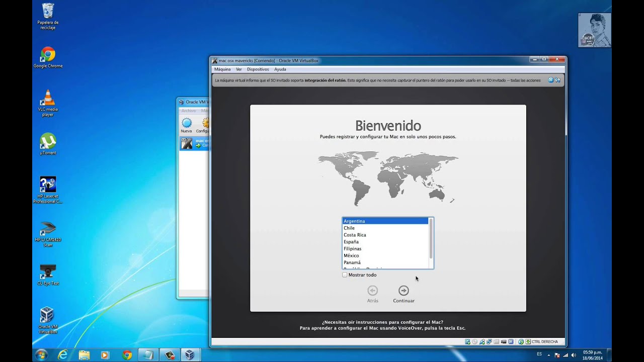This screenshot has width=644, height=362.
Task: Switch to the notepad taskbar window
Action: pyautogui.click(x=148, y=355)
